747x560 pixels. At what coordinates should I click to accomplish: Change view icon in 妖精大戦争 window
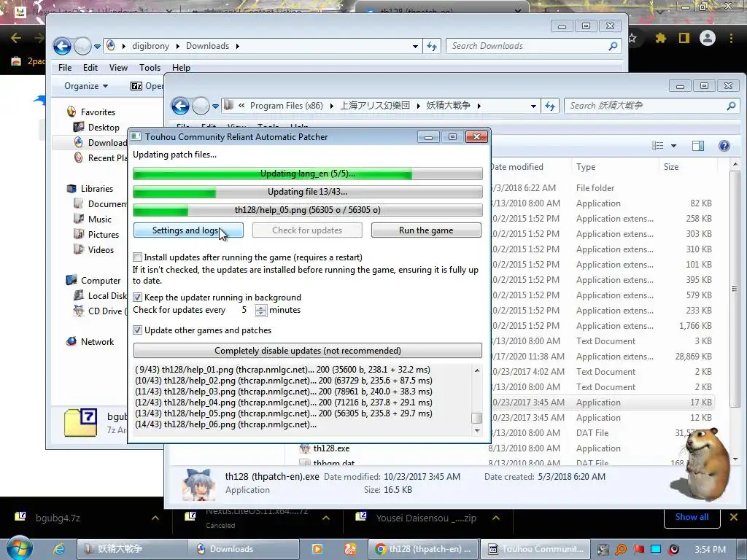point(657,146)
